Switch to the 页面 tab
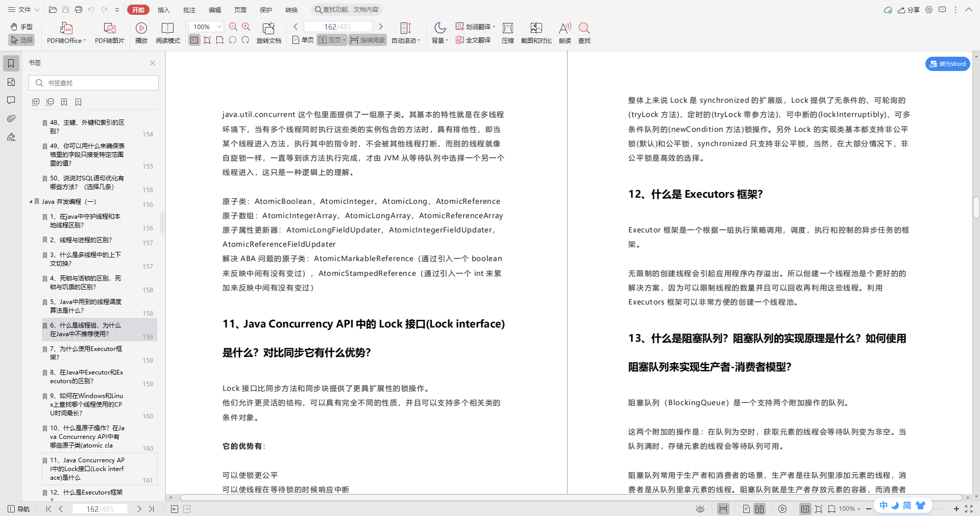This screenshot has height=516, width=980. click(240, 10)
